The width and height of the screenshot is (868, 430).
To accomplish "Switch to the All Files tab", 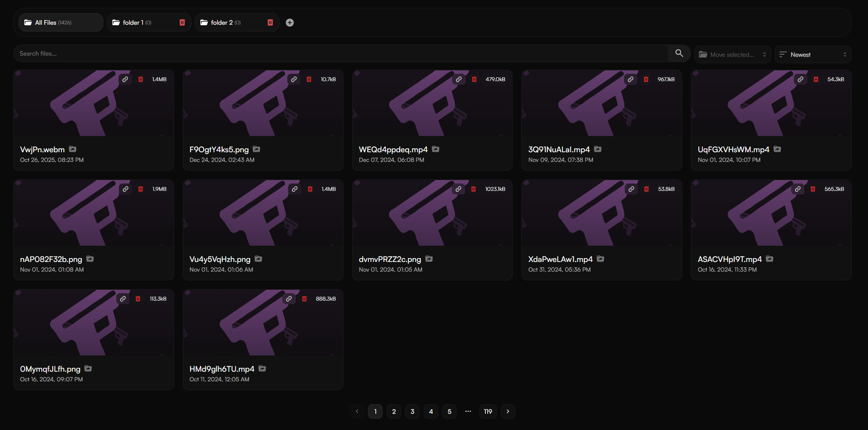I will (61, 22).
